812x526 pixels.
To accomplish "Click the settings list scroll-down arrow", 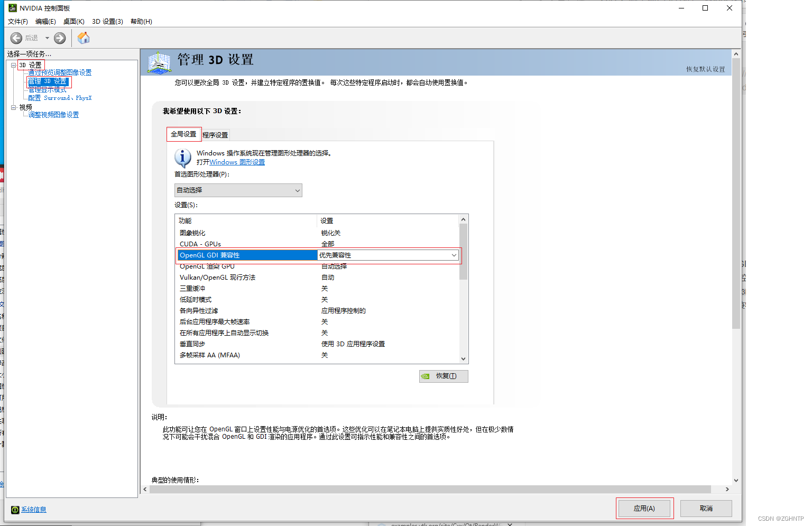I will click(x=464, y=359).
